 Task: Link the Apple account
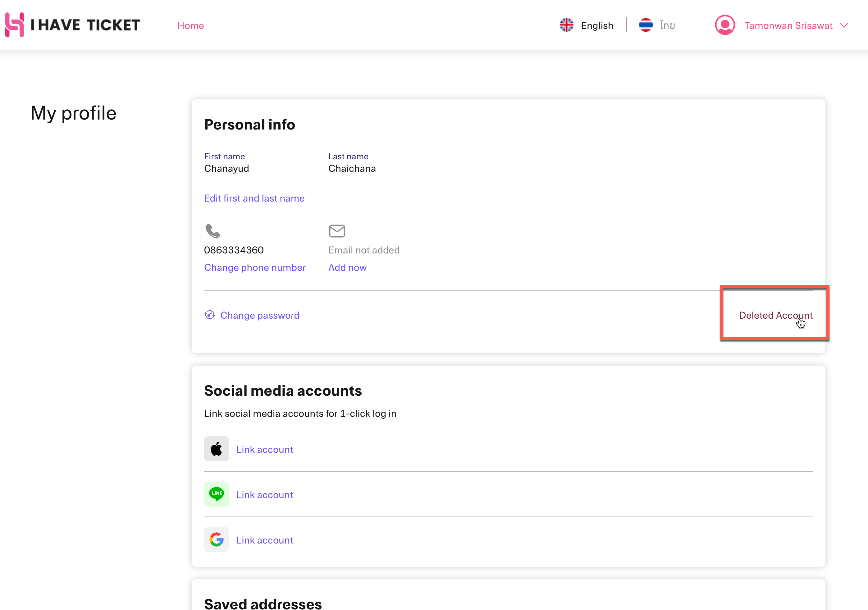(x=265, y=449)
